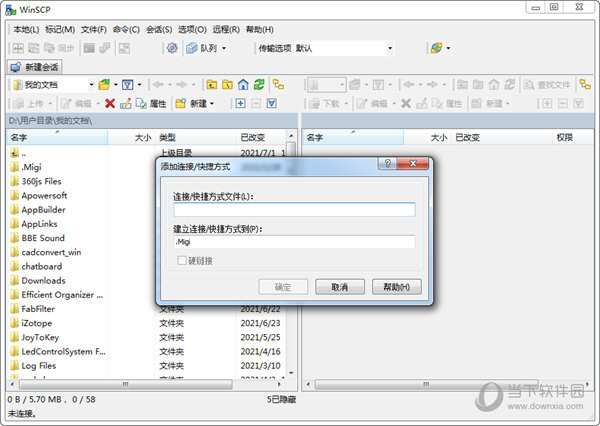600x426 pixels.
Task: Open the Remote (远程) menu
Action: coord(226,29)
